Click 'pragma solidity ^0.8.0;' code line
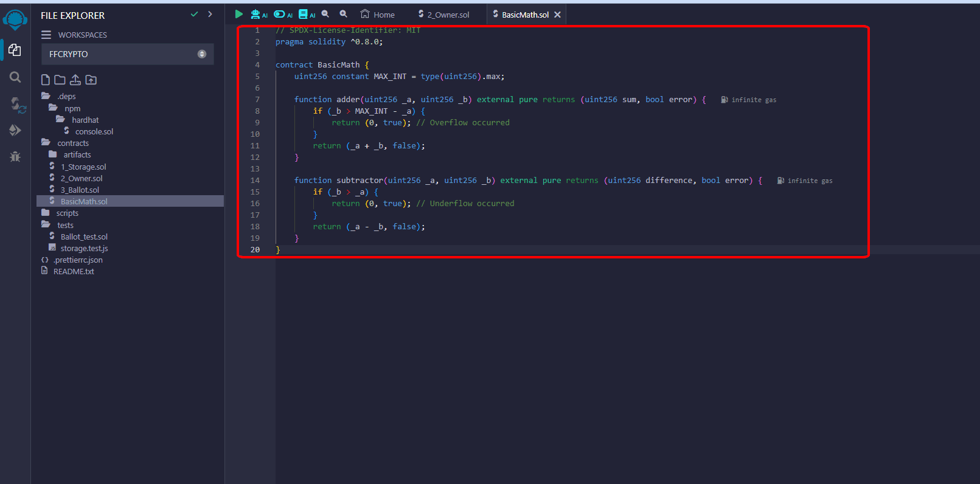The width and height of the screenshot is (980, 484). click(329, 42)
